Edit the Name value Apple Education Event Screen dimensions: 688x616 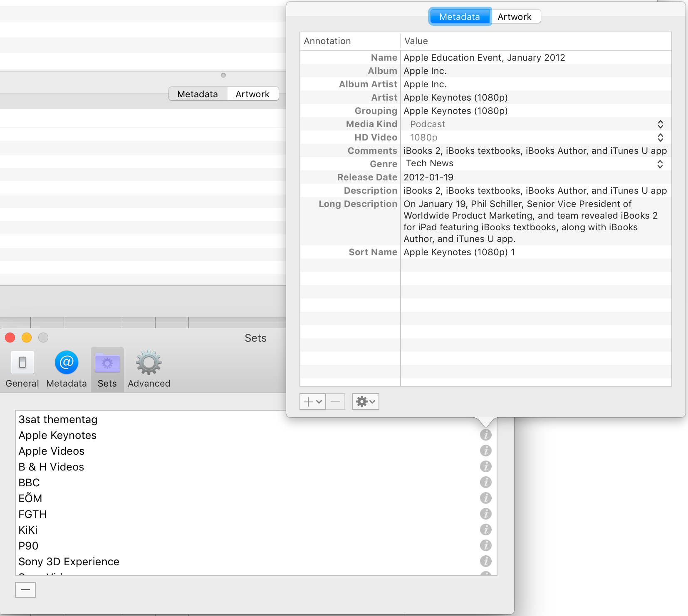point(536,57)
